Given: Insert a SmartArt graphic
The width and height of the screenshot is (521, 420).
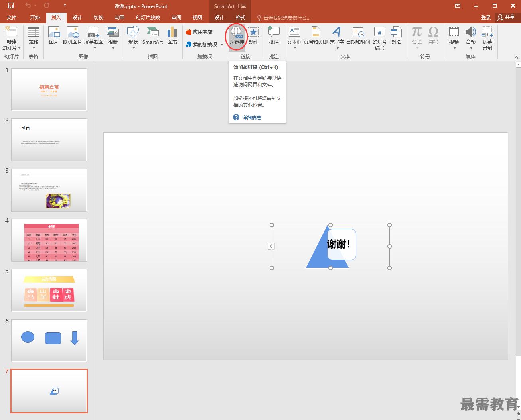Looking at the screenshot, I should (x=152, y=35).
